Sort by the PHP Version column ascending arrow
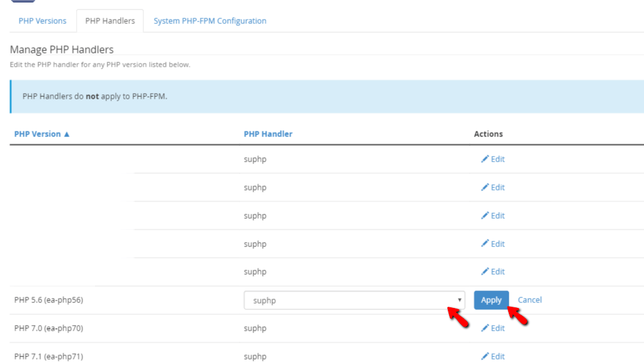644x362 pixels. coord(67,134)
